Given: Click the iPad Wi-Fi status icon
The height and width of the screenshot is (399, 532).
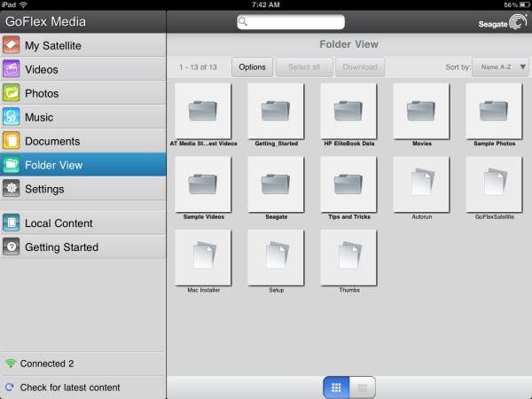Looking at the screenshot, I should (23, 4).
